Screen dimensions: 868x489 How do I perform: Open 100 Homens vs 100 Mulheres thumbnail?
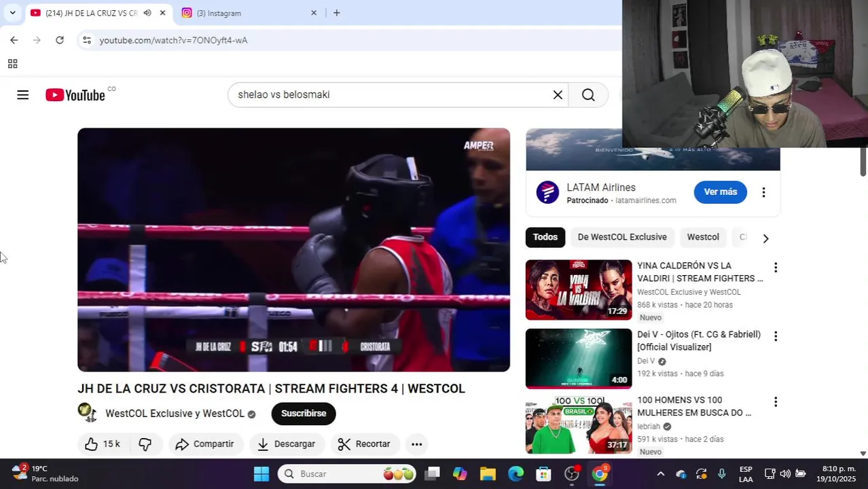(579, 424)
